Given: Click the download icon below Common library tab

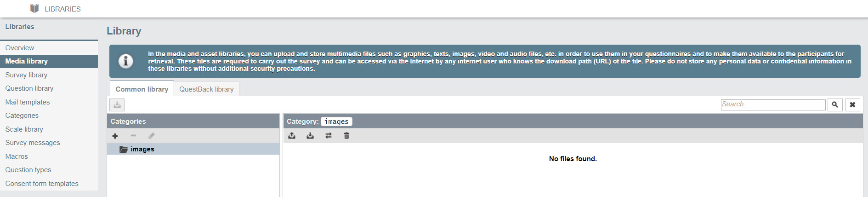Looking at the screenshot, I should [x=117, y=105].
